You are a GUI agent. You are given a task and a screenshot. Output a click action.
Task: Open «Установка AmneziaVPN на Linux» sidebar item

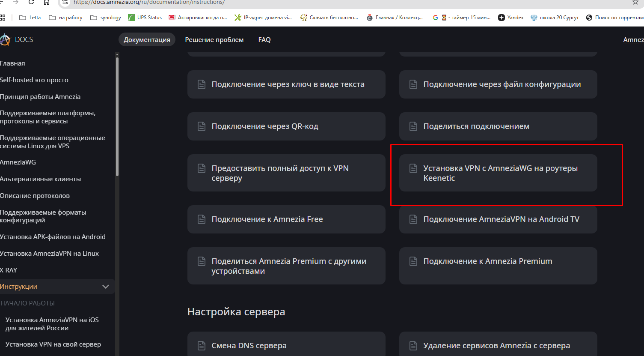click(x=49, y=254)
